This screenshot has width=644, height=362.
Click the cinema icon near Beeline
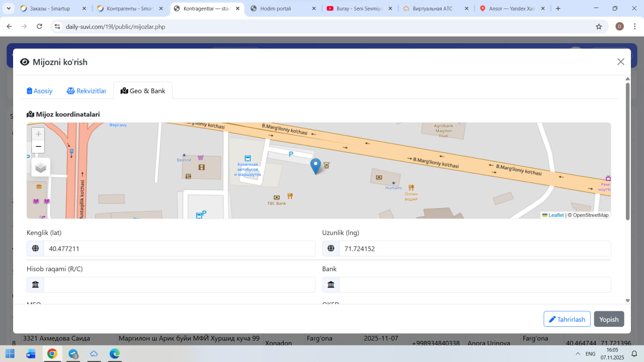pos(202,167)
